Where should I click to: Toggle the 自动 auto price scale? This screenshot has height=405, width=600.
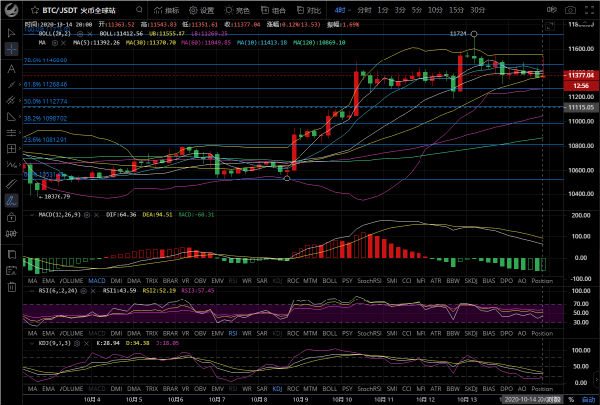[588, 400]
